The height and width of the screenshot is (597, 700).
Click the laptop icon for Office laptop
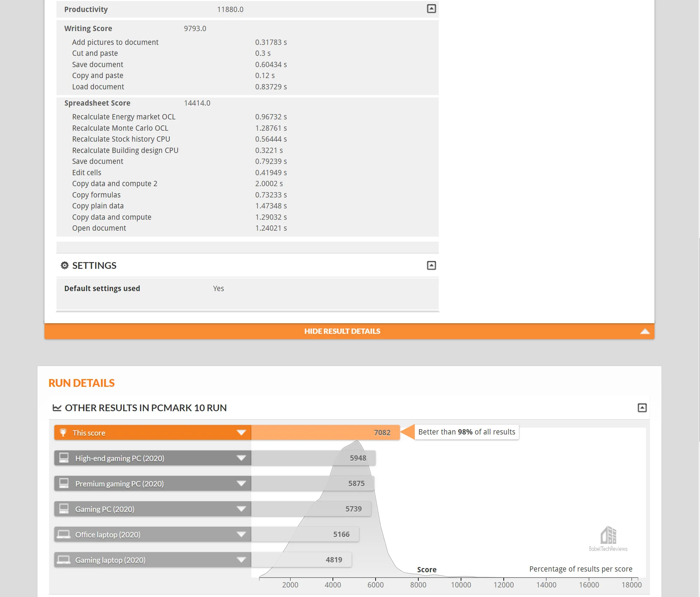point(64,534)
